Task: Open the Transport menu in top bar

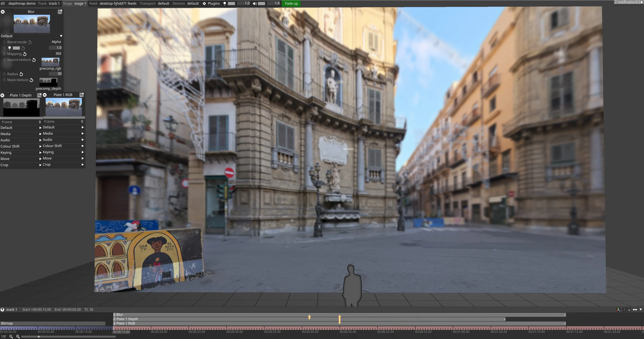Action: click(147, 4)
